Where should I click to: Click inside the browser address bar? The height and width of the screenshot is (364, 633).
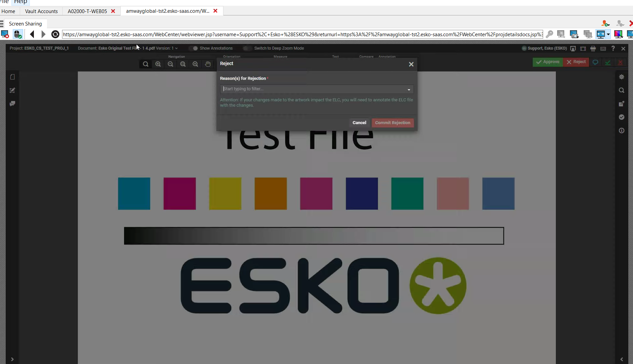[302, 34]
